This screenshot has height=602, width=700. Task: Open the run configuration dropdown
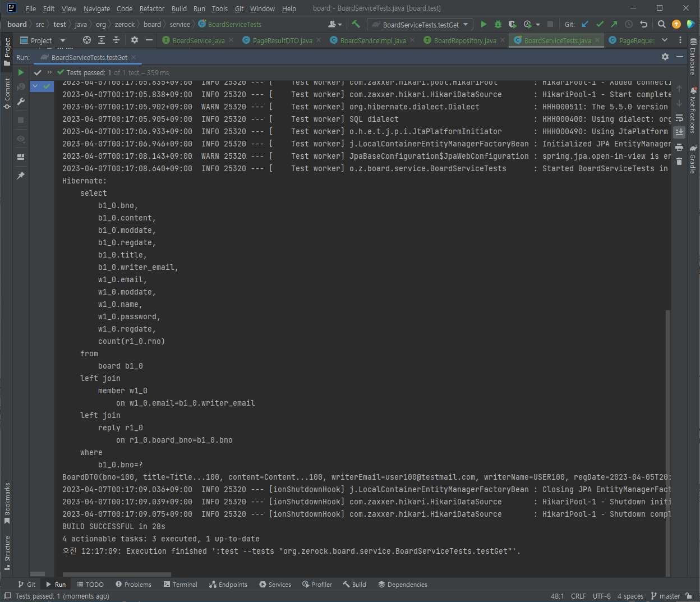420,24
